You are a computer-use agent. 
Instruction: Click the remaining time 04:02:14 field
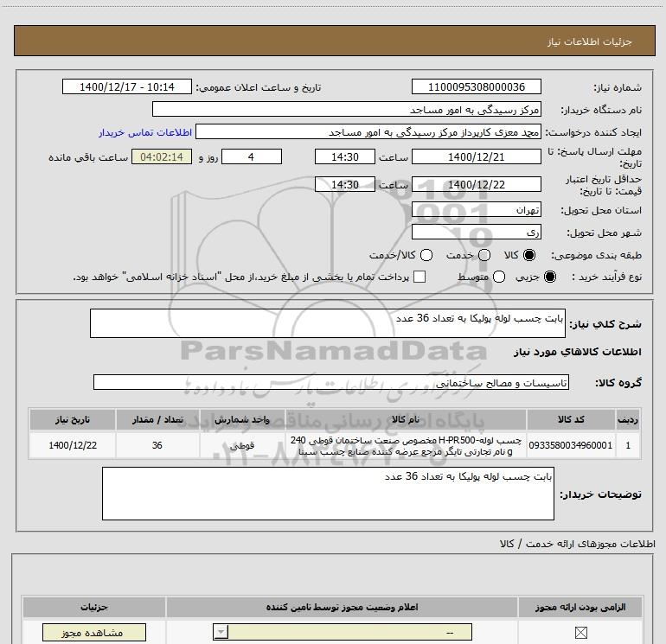[x=162, y=156]
